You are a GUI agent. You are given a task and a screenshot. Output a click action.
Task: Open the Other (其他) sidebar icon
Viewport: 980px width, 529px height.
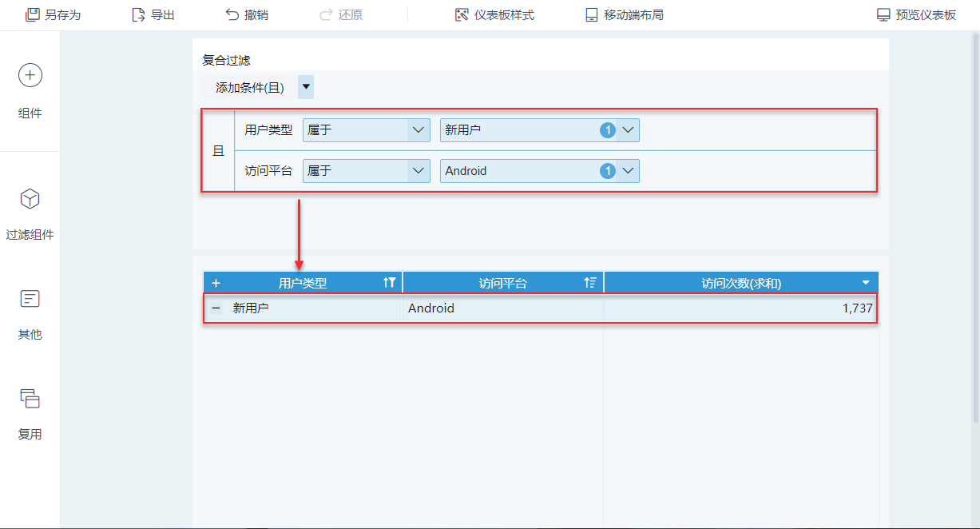(30, 299)
